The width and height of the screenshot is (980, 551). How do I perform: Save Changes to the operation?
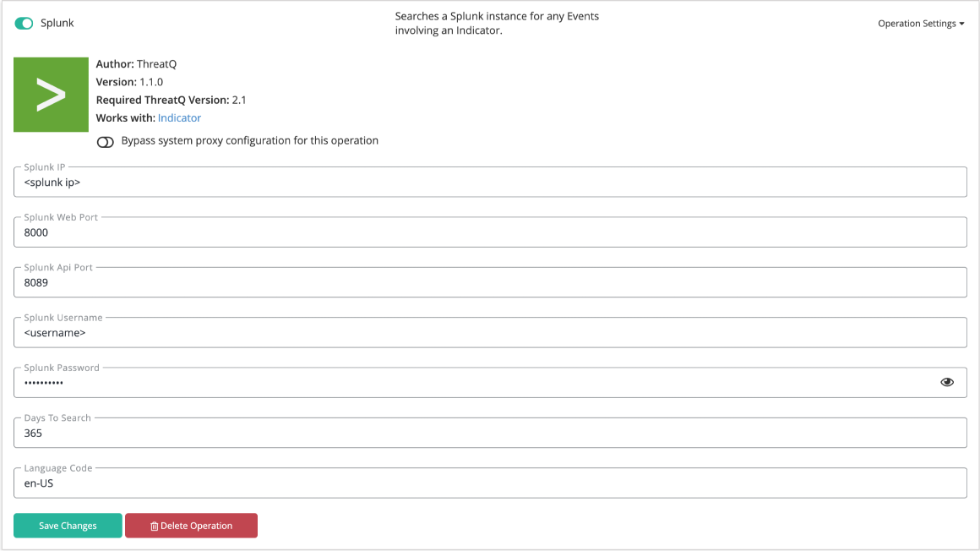pyautogui.click(x=68, y=526)
